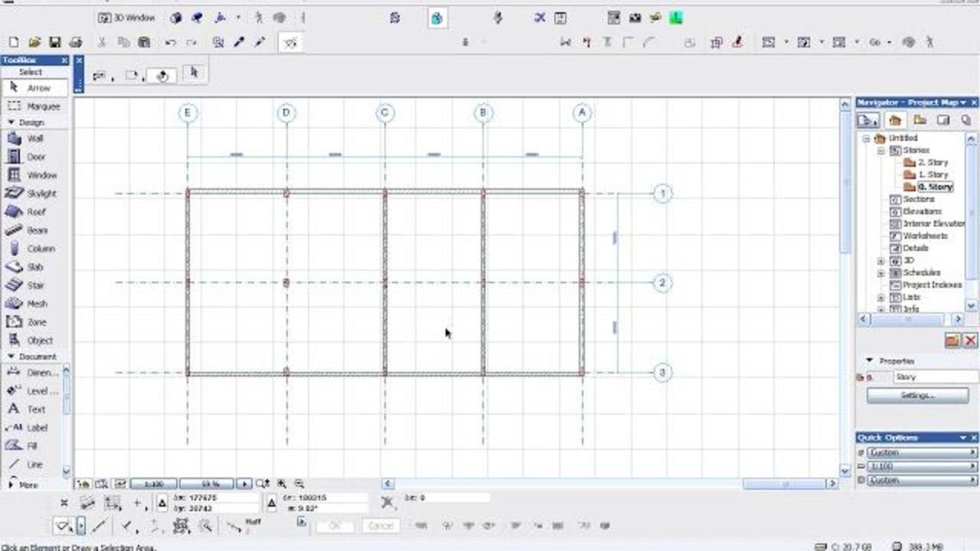The height and width of the screenshot is (551, 980).
Task: Expand the Schedules tree node
Action: pos(880,272)
